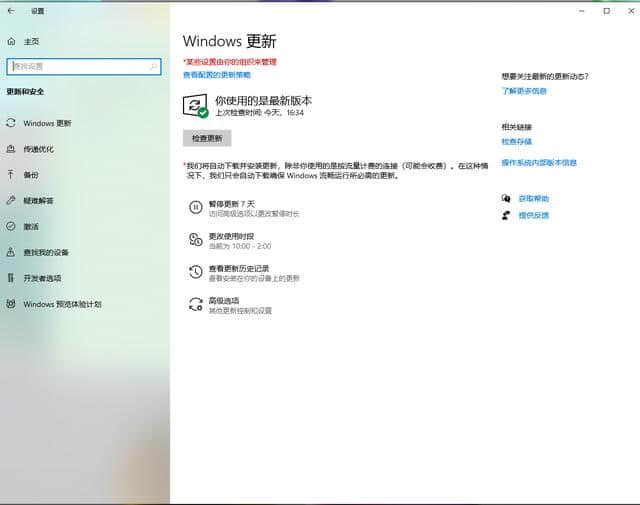Viewport: 640px width, 505px height.
Task: Select 传递优化 in the sidebar
Action: click(x=38, y=149)
